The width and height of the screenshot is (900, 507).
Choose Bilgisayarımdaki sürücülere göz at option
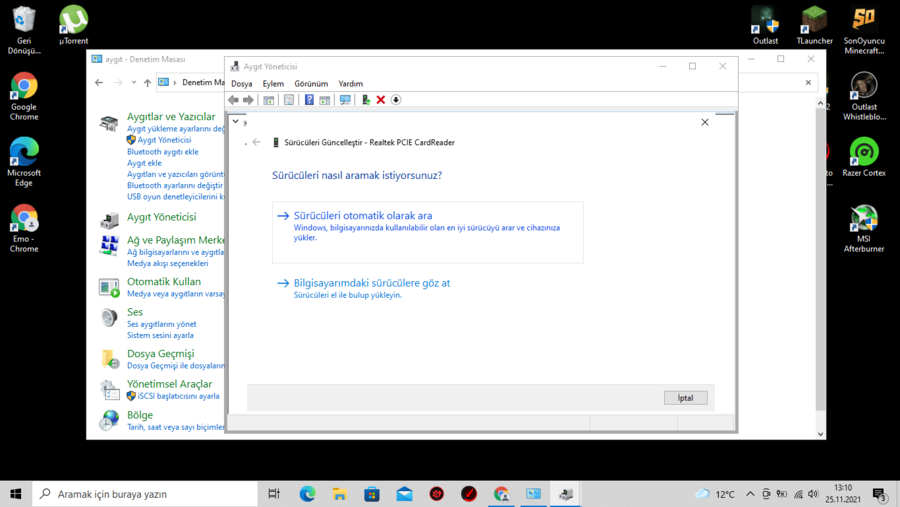pyautogui.click(x=372, y=288)
